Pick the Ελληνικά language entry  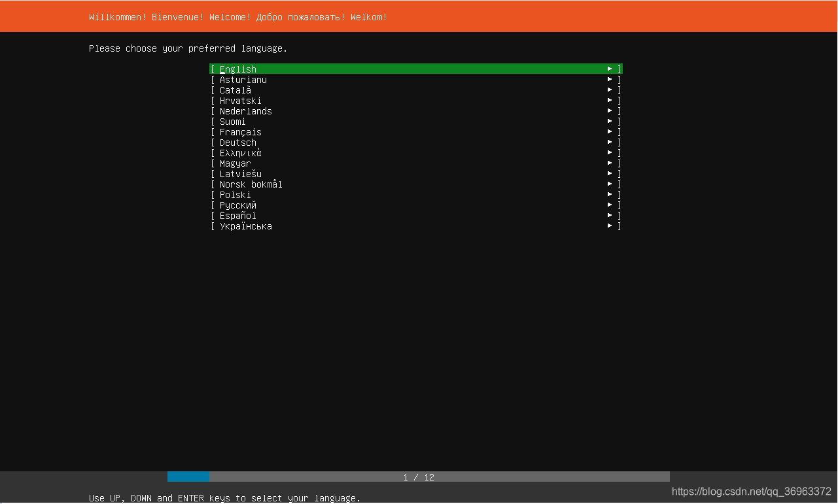tap(416, 152)
